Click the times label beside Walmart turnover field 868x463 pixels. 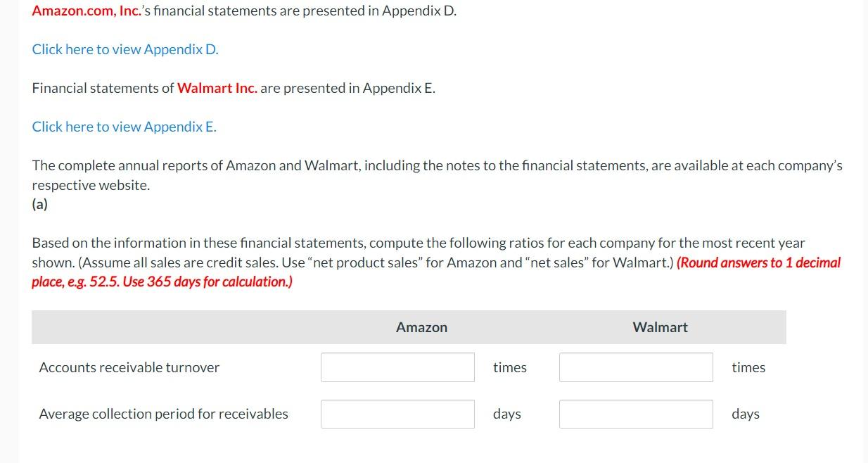click(748, 367)
